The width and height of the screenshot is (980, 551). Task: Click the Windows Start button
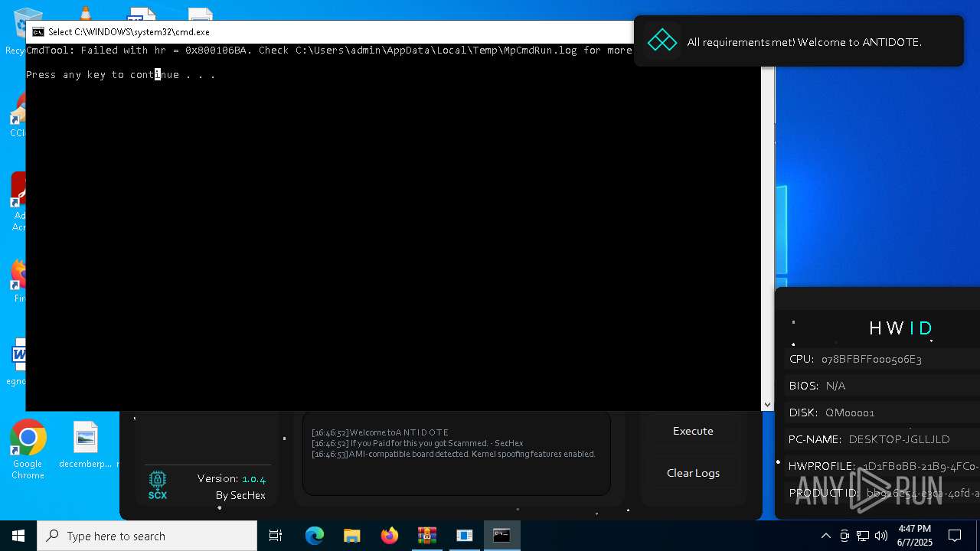point(18,536)
